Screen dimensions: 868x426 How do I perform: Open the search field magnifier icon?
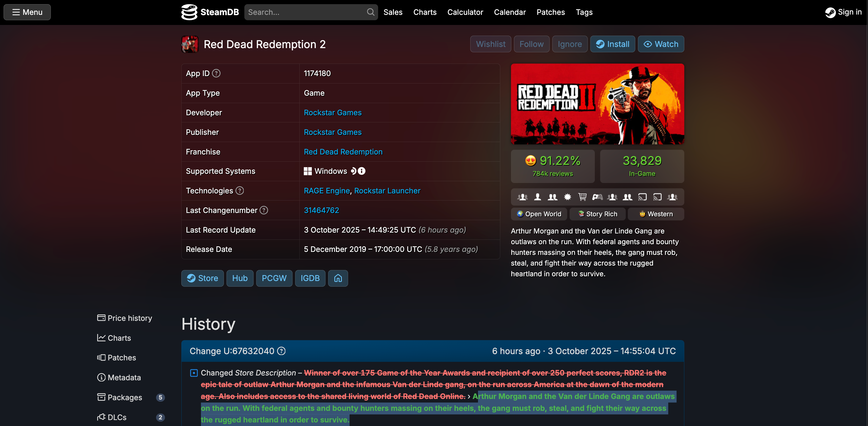(x=370, y=12)
